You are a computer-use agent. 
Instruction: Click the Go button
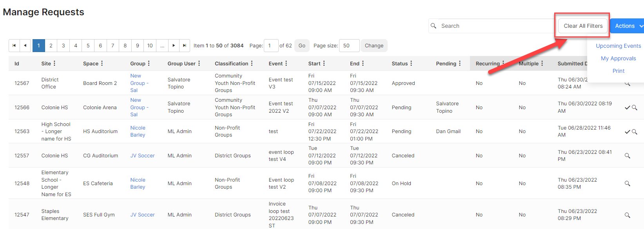[x=302, y=45]
